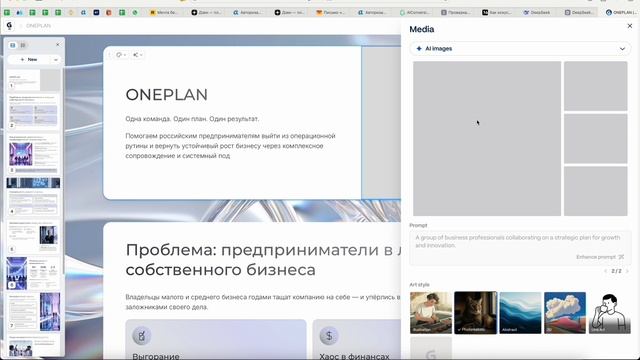Choose the Illustration art style
The width and height of the screenshot is (640, 360).
coord(431,313)
